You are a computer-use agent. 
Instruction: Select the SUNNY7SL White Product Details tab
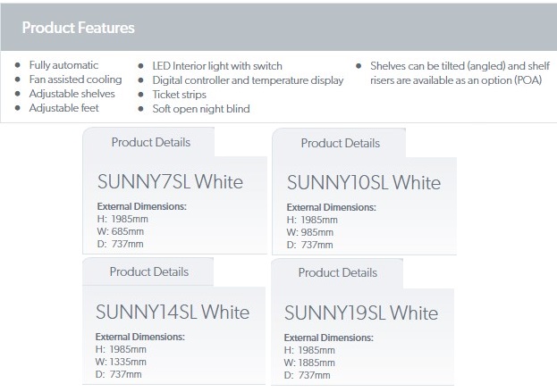coord(150,142)
